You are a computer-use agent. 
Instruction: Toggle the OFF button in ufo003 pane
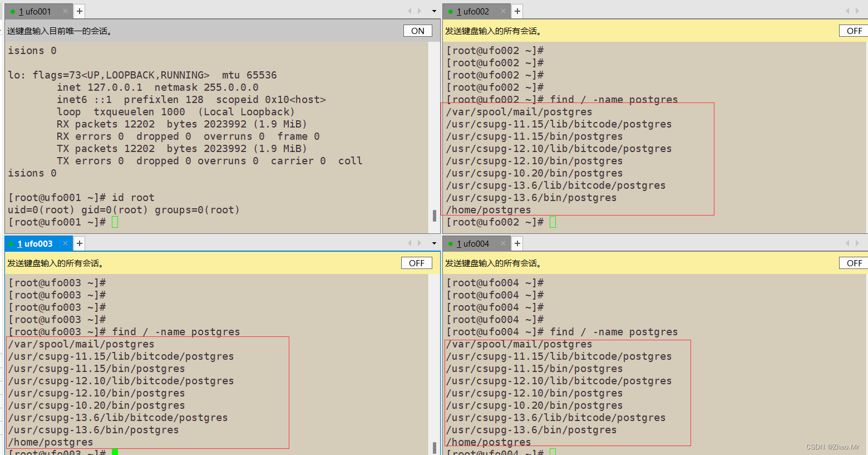coord(417,263)
